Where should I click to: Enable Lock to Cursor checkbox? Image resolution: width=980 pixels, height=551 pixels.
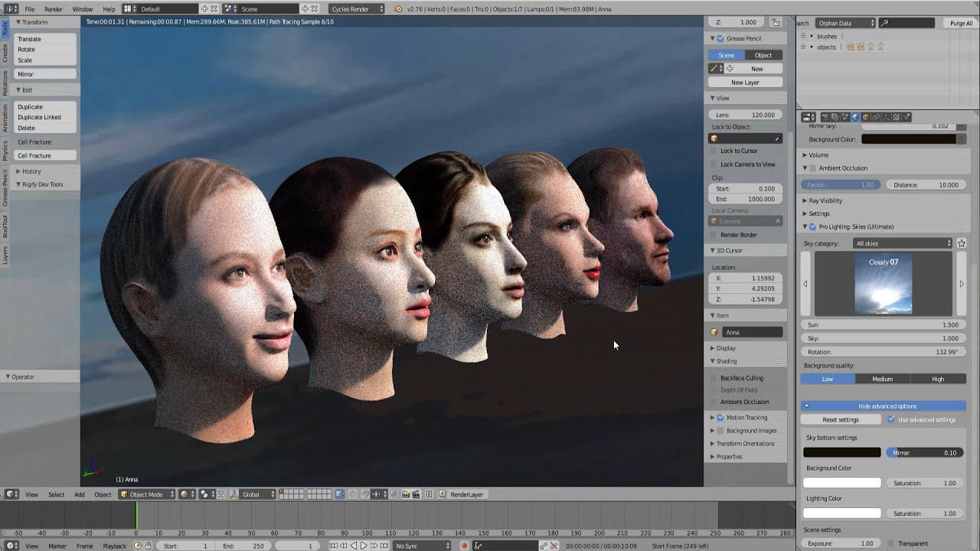click(714, 151)
